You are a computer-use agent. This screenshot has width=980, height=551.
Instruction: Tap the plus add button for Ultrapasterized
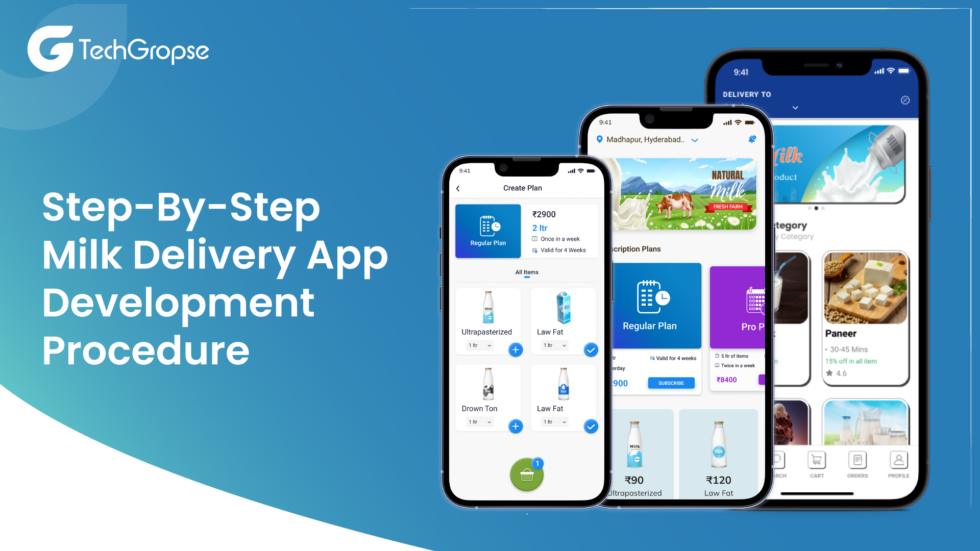click(x=516, y=348)
